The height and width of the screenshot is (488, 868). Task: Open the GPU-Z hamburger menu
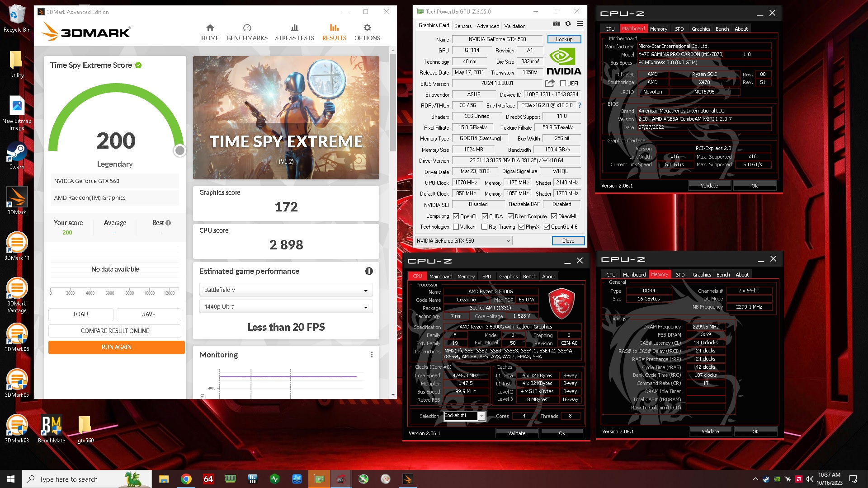tap(580, 24)
